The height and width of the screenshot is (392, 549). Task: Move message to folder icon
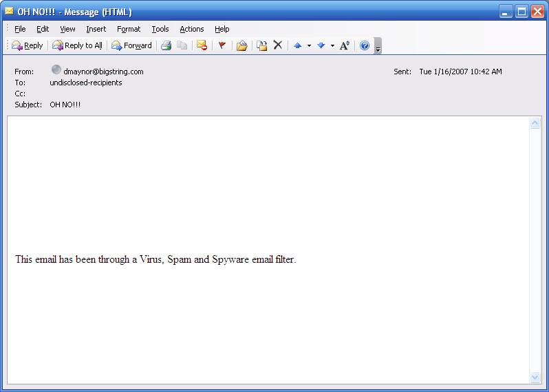(241, 45)
